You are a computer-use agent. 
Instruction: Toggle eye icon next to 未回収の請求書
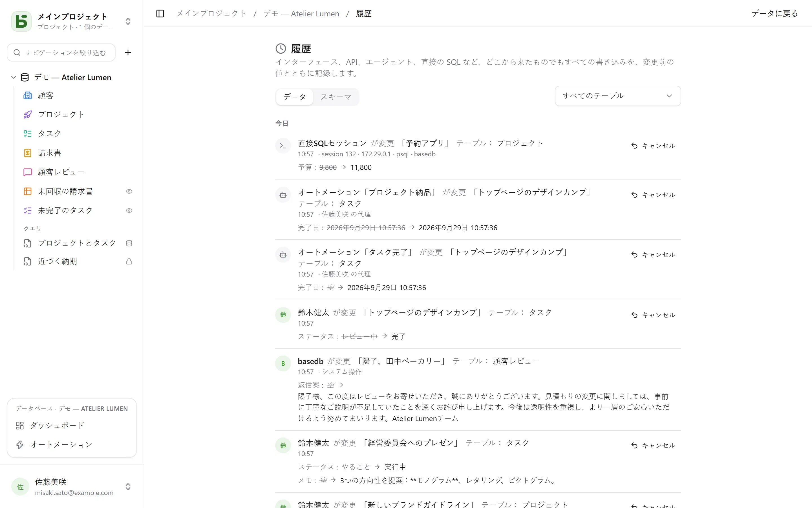(129, 191)
